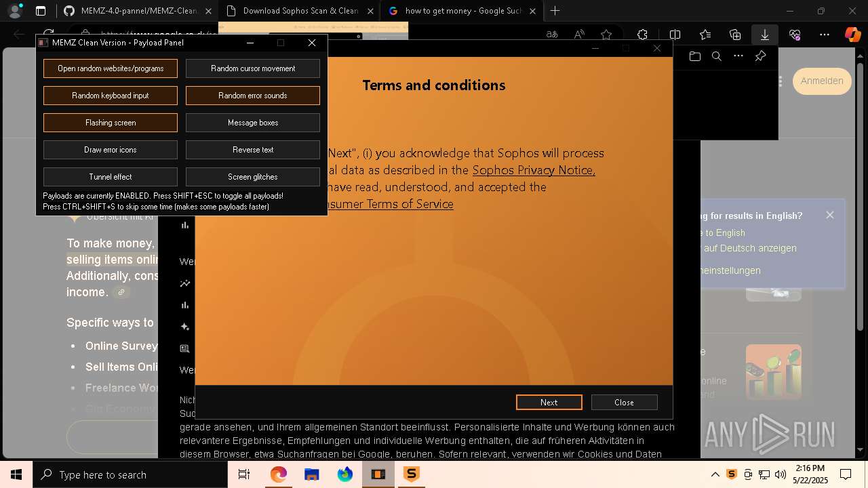
Task: Toggle the Split screen icon
Action: (675, 35)
